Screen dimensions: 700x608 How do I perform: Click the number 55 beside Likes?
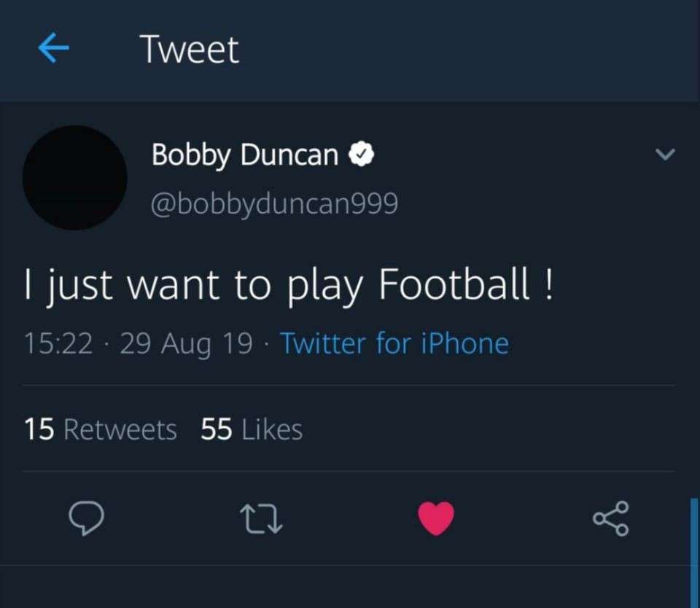[x=217, y=429]
